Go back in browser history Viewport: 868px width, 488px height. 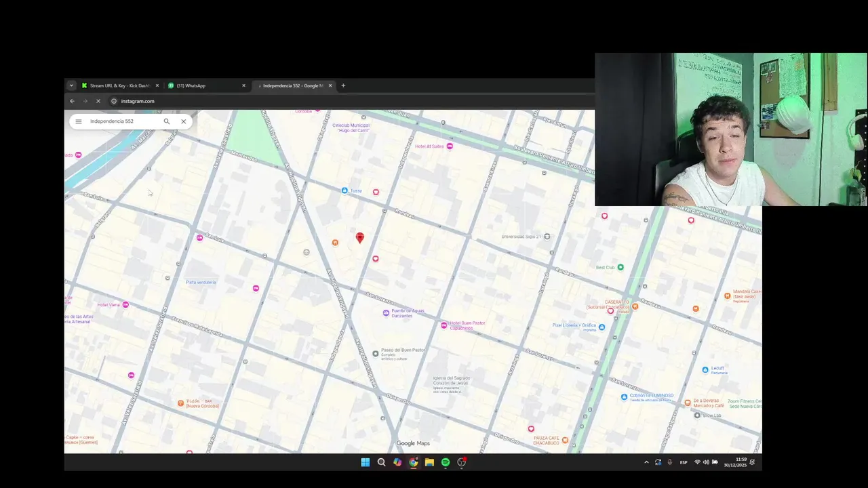click(x=72, y=101)
